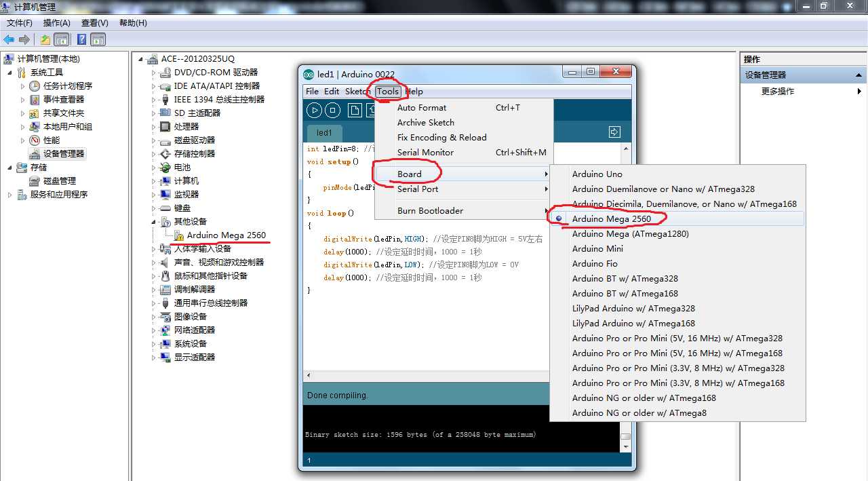Select the Arduino Mega 2560 device entry
The width and height of the screenshot is (868, 481).
click(x=226, y=235)
